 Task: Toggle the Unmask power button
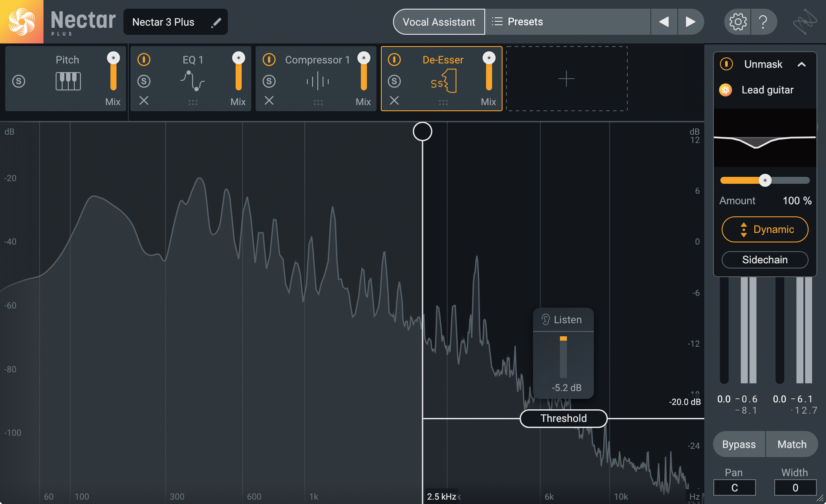[726, 64]
